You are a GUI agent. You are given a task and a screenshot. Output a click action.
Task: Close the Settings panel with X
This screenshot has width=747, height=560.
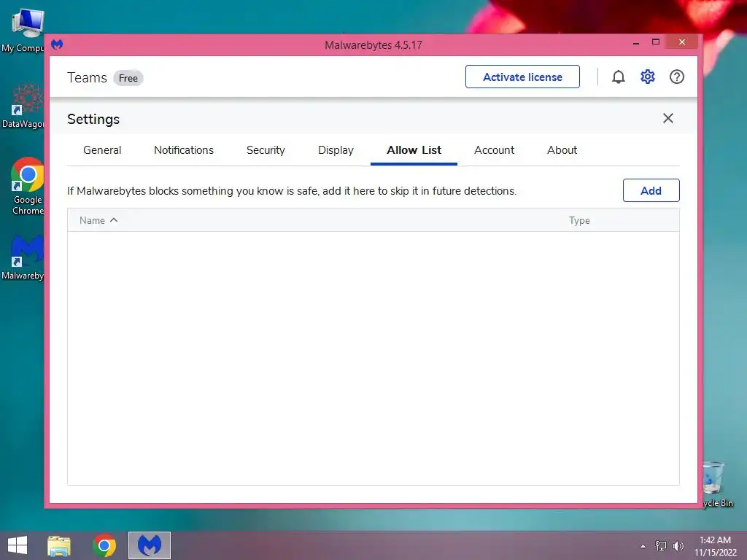(668, 118)
